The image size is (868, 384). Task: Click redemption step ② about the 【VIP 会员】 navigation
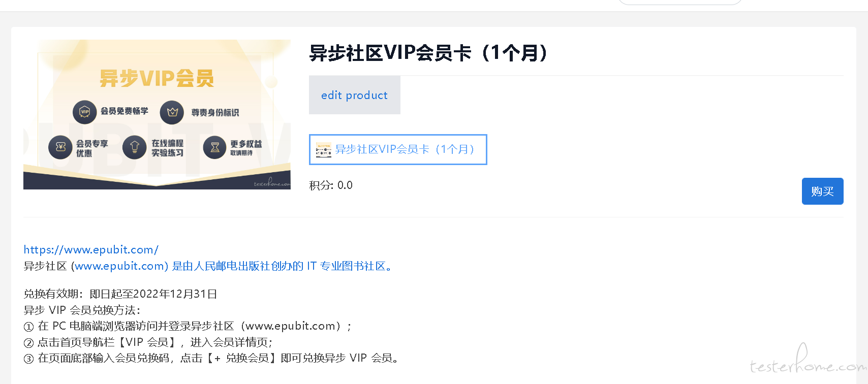[148, 342]
